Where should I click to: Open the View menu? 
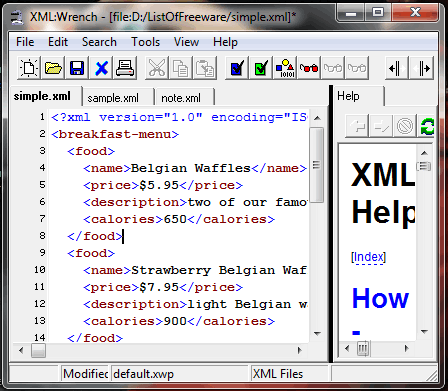point(186,42)
